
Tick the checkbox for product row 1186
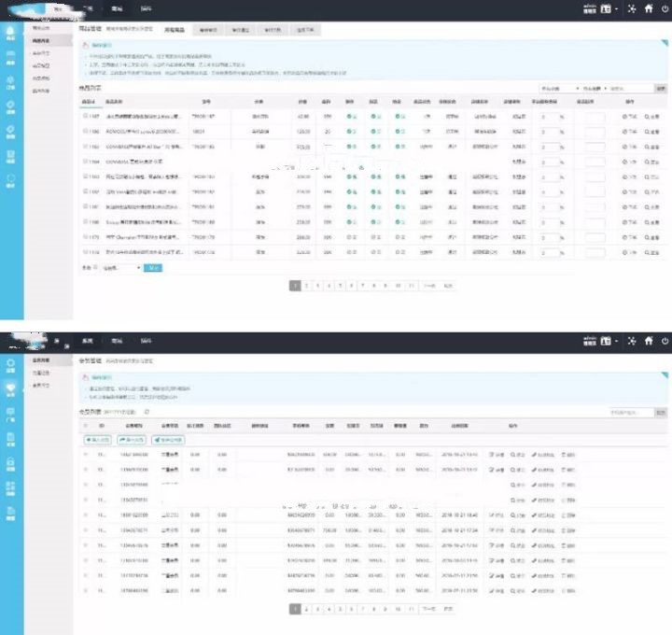pyautogui.click(x=85, y=132)
